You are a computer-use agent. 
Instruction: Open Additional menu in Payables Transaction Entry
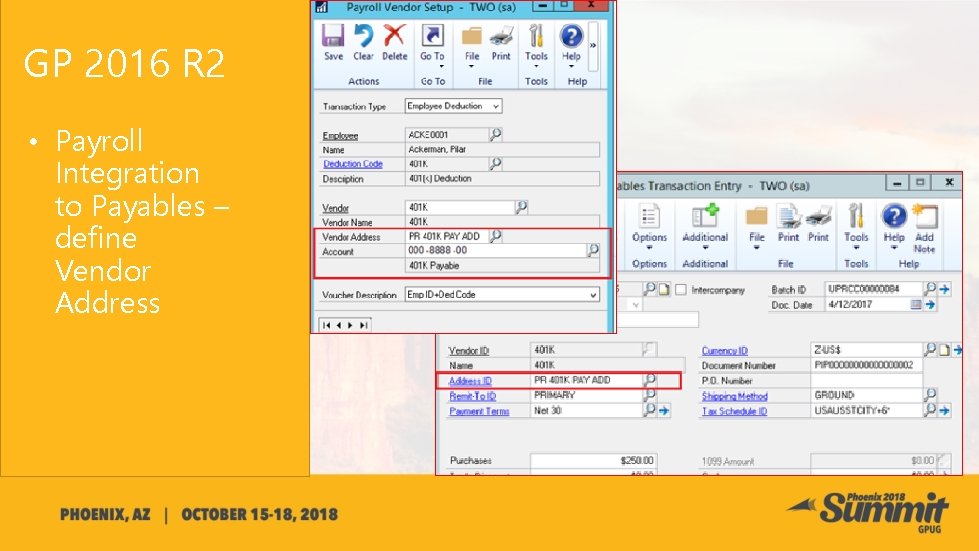coord(705,226)
